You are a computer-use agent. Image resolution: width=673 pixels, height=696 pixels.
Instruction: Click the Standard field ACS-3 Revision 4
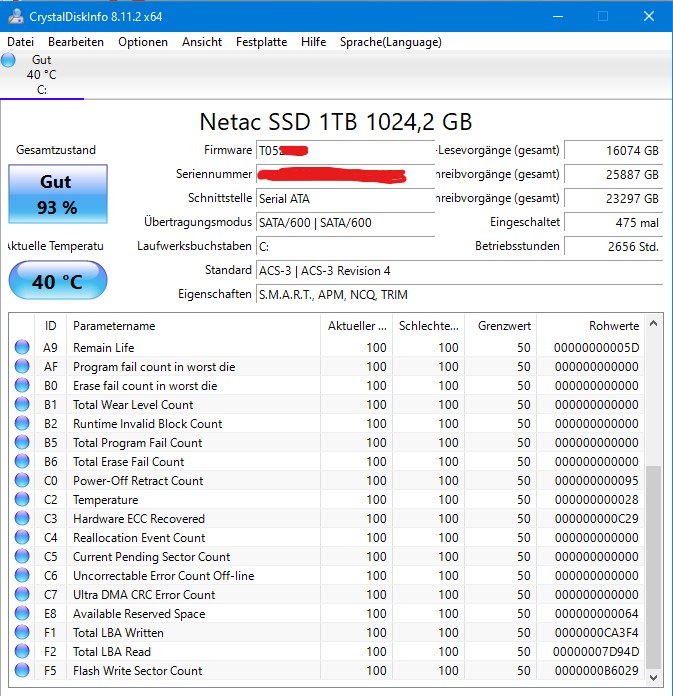(459, 270)
